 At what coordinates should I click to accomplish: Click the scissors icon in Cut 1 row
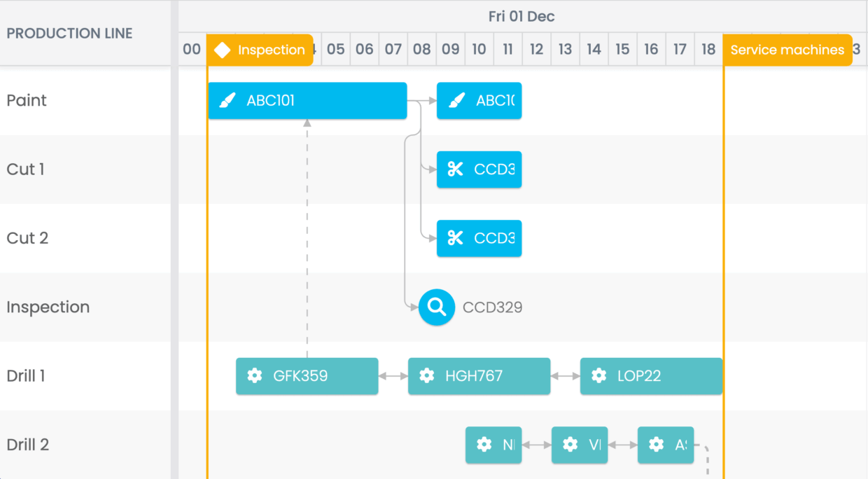tap(456, 169)
